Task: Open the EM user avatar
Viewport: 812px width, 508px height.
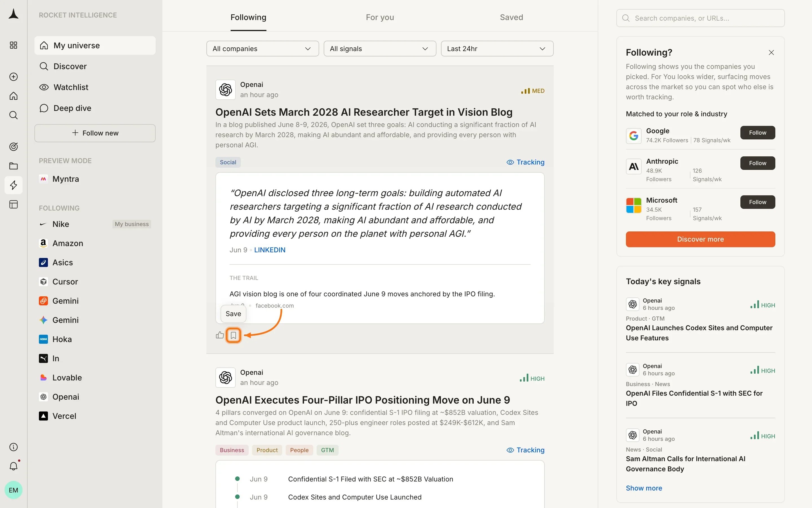Action: [x=14, y=490]
